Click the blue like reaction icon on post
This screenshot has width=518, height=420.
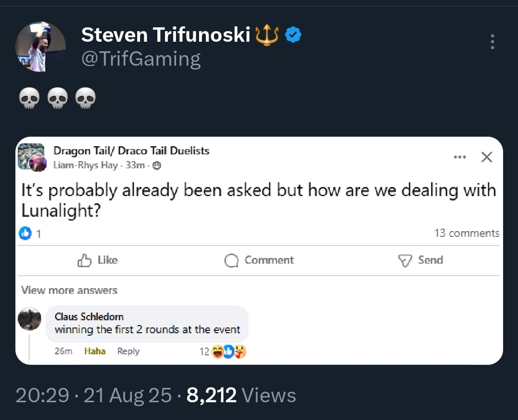coord(25,233)
